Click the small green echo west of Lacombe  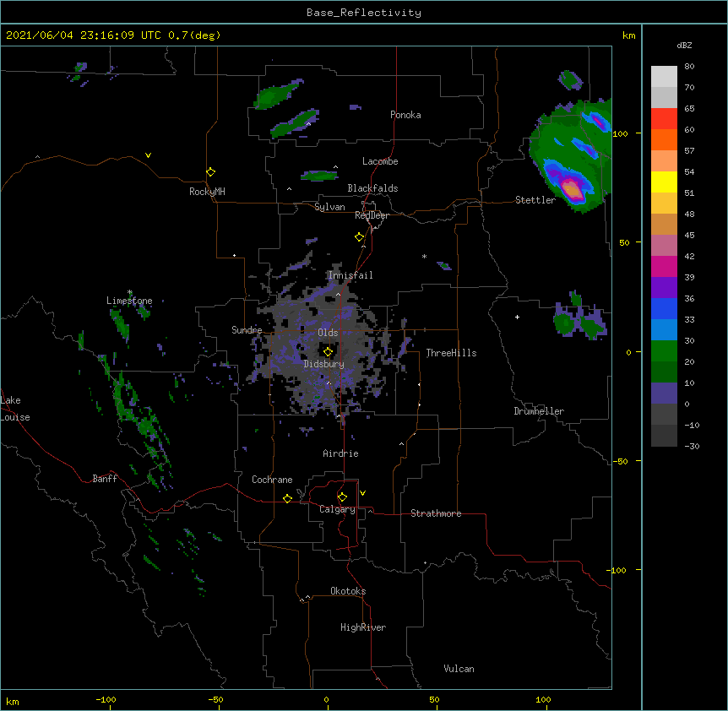319,176
